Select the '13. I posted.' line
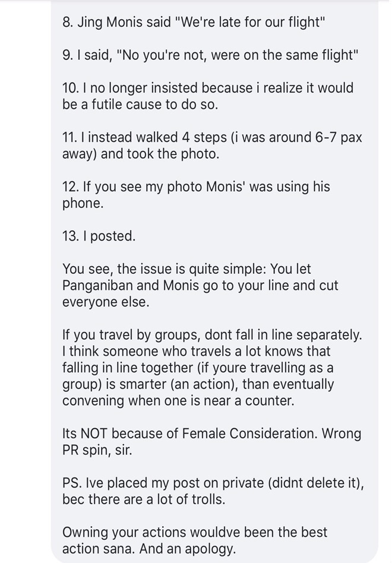This screenshot has height=563, width=392. [99, 236]
